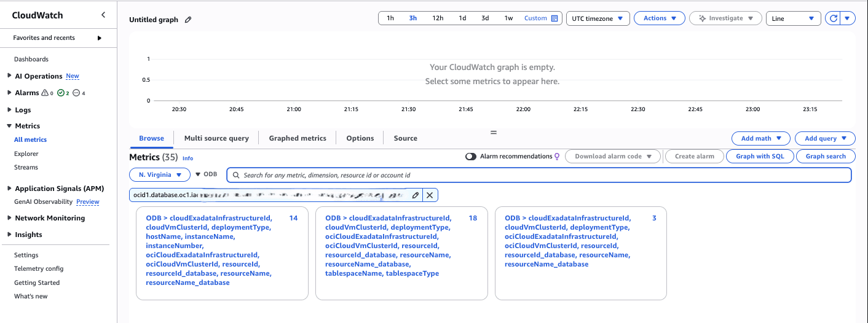The height and width of the screenshot is (323, 868).
Task: Open Getting Started in the sidebar
Action: click(x=37, y=283)
